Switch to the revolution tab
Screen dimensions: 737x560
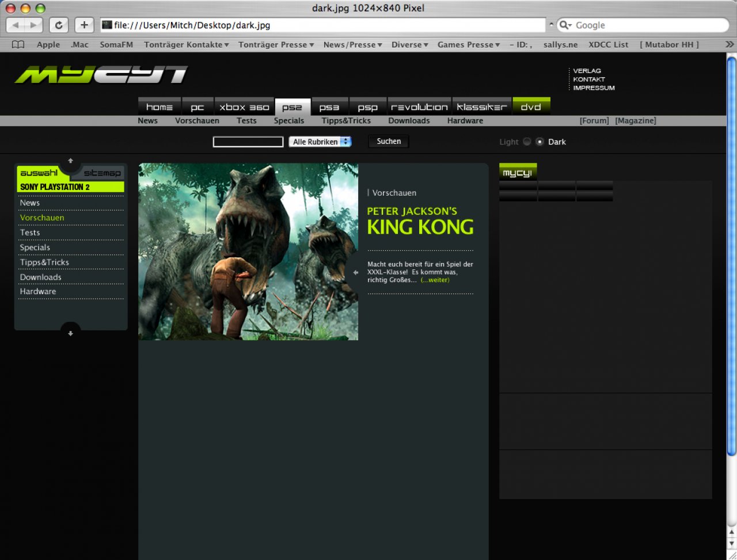coord(419,106)
